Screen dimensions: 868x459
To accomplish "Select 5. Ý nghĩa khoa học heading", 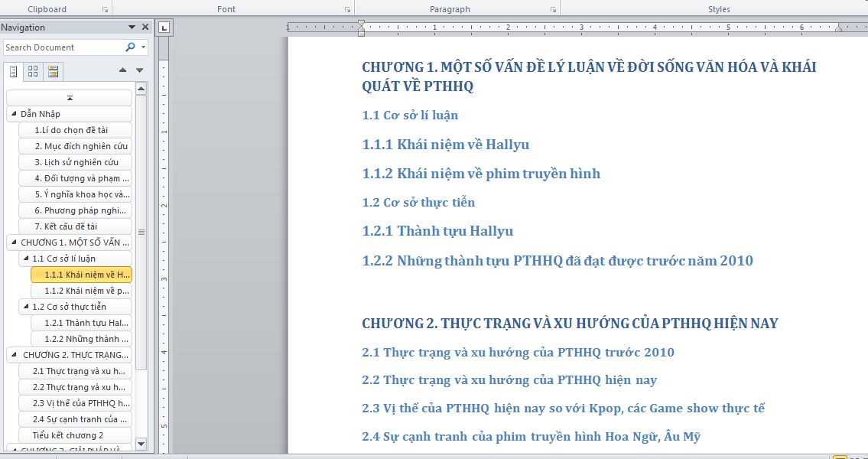I will 75,194.
